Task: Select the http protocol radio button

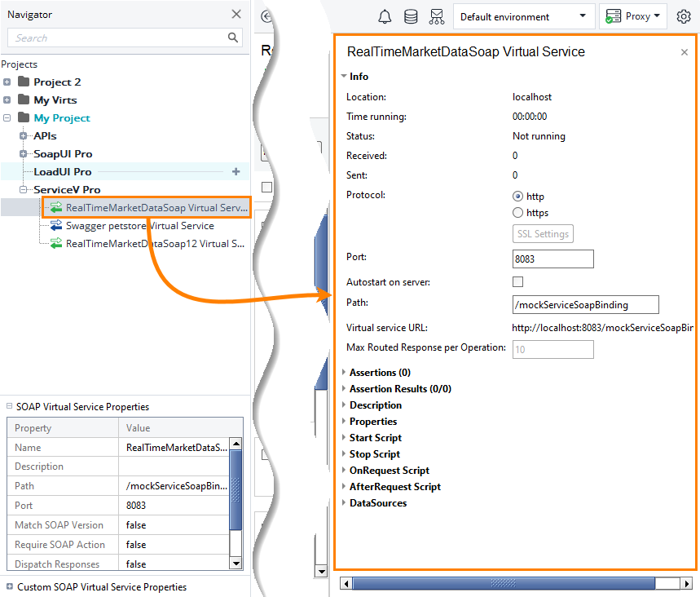Action: 517,197
